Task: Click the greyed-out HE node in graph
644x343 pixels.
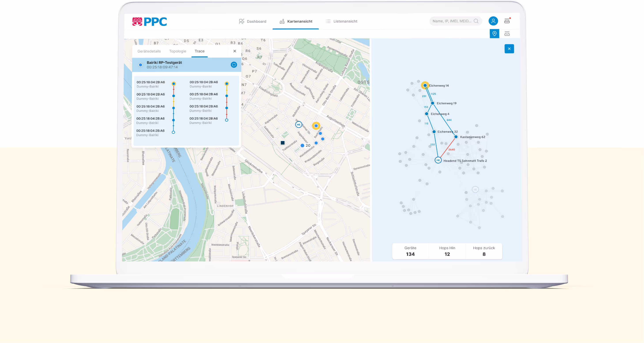Action: [x=475, y=189]
